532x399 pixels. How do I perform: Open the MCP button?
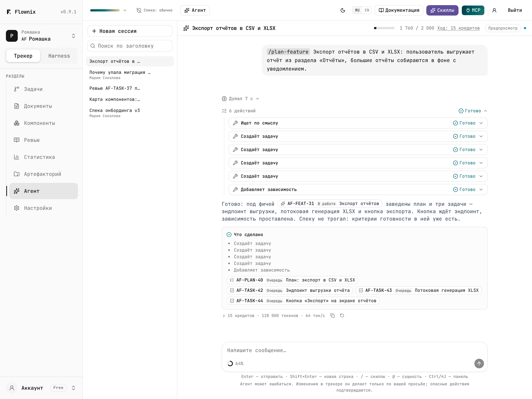473,10
